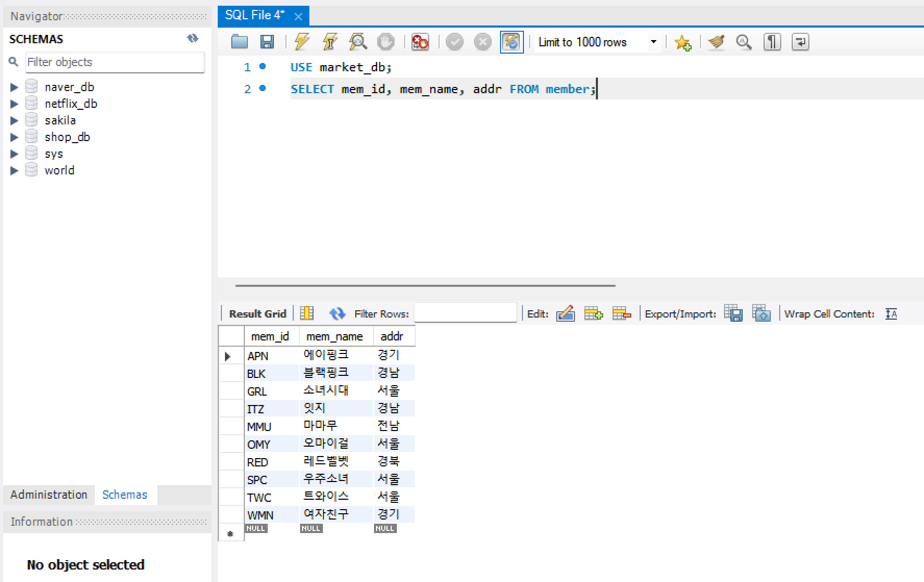924x582 pixels.
Task: Refresh the result grid data
Action: (337, 313)
